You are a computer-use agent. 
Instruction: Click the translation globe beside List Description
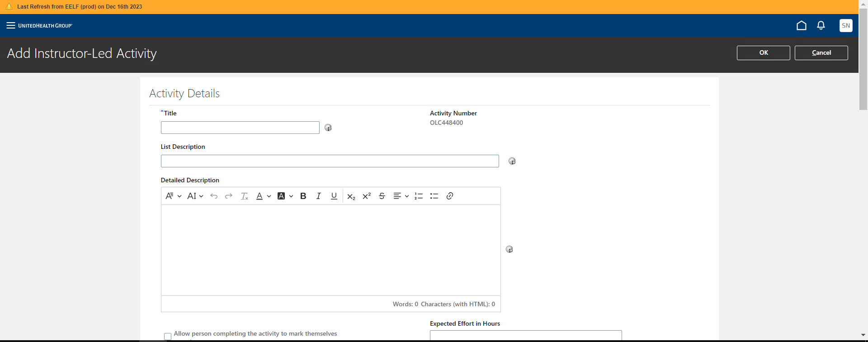(x=512, y=161)
